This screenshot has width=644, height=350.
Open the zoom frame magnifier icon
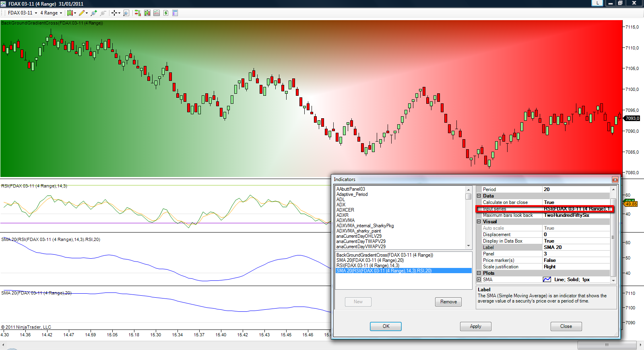(x=126, y=13)
